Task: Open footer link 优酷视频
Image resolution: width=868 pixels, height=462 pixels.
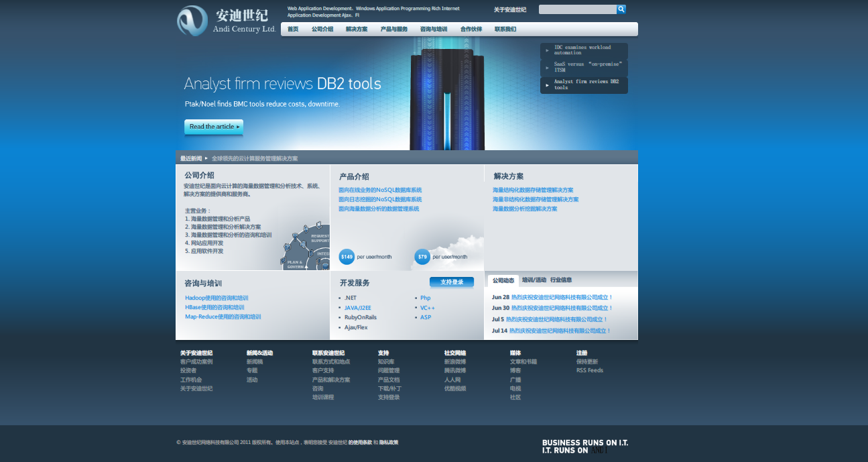Action: click(x=455, y=388)
